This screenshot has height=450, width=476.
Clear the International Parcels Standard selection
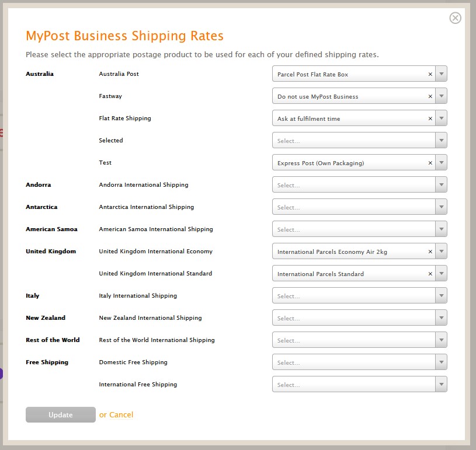pos(430,274)
